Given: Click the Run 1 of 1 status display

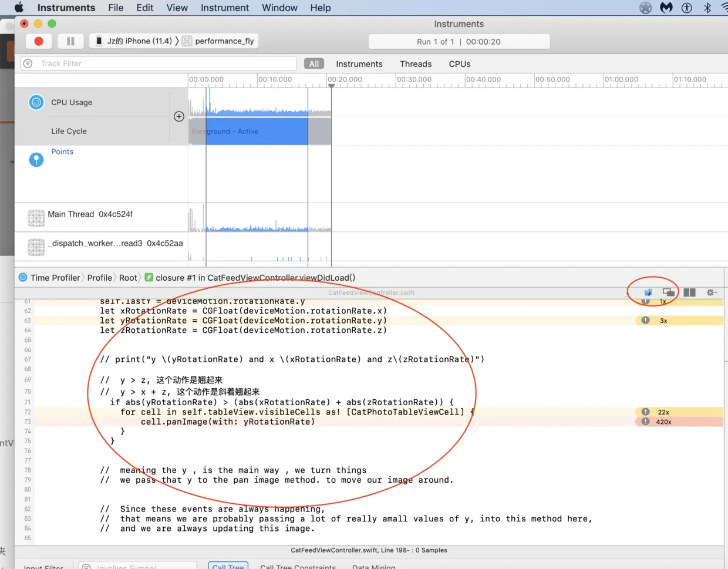Looking at the screenshot, I should pyautogui.click(x=459, y=42).
